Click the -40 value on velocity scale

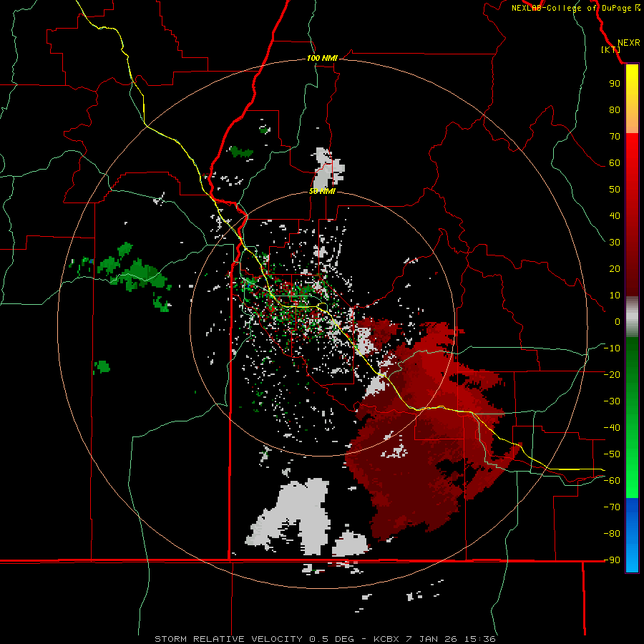[x=612, y=428]
